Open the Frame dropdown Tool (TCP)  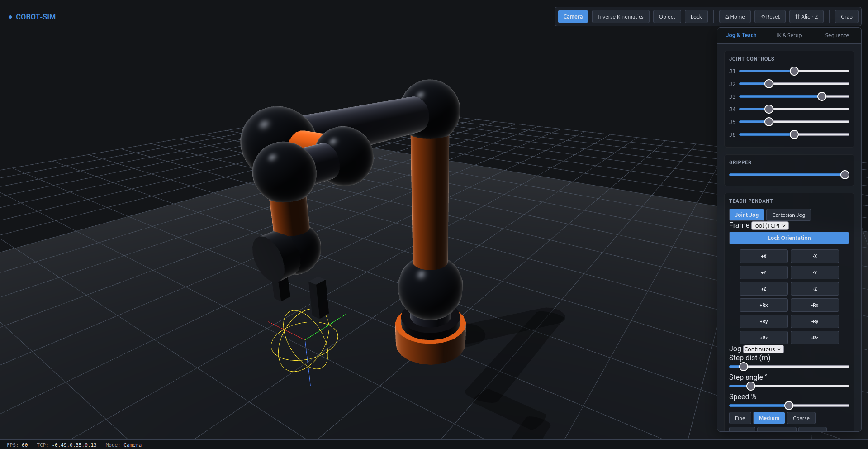click(770, 225)
